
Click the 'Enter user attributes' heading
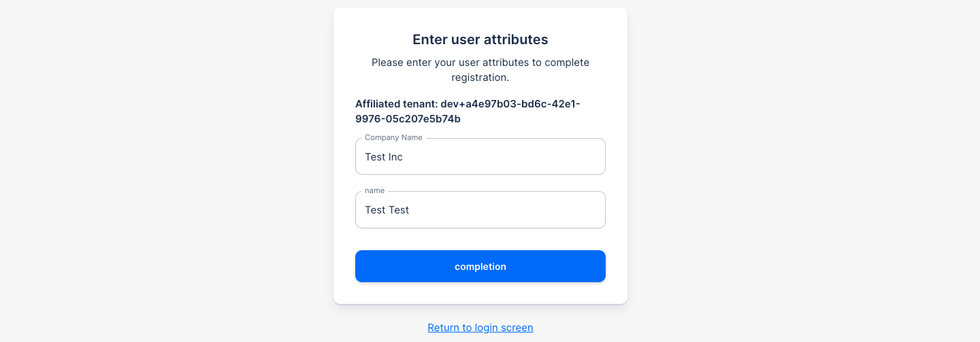tap(480, 39)
